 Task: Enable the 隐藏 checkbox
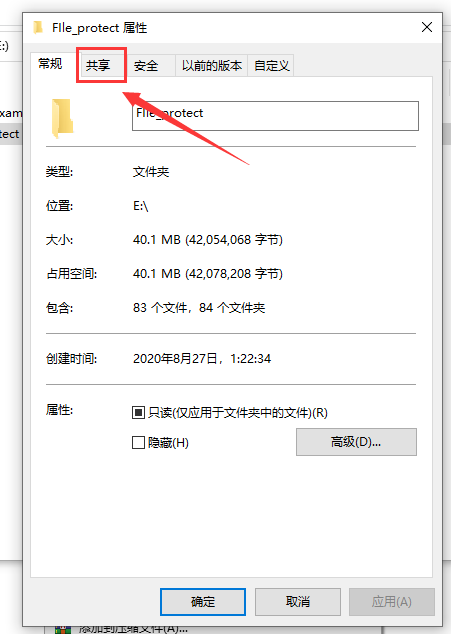point(138,442)
